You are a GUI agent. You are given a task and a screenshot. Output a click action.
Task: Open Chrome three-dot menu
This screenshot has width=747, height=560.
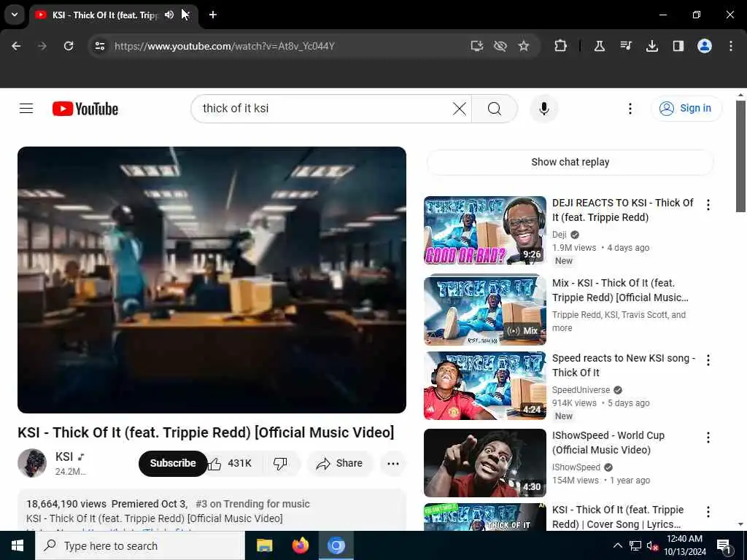(731, 46)
